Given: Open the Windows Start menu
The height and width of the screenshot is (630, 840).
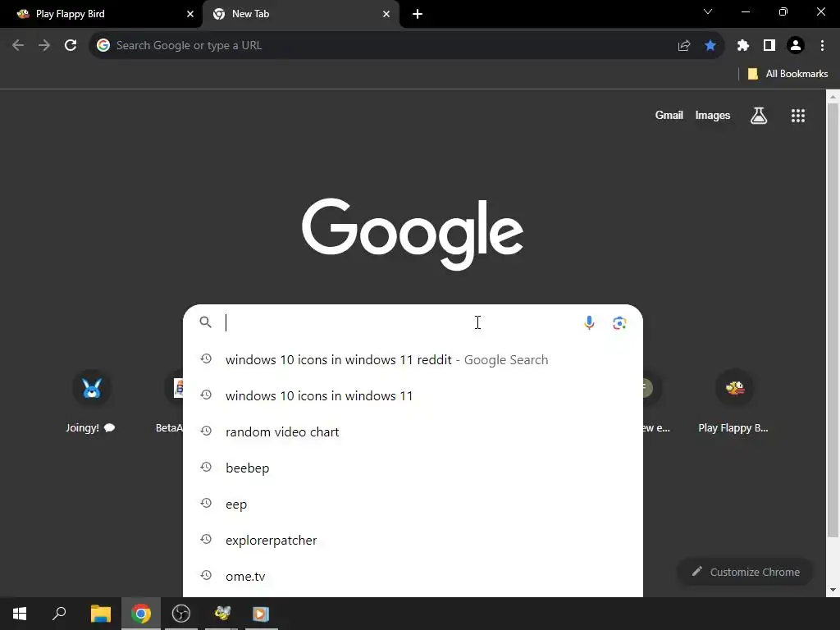Looking at the screenshot, I should click(x=20, y=614).
